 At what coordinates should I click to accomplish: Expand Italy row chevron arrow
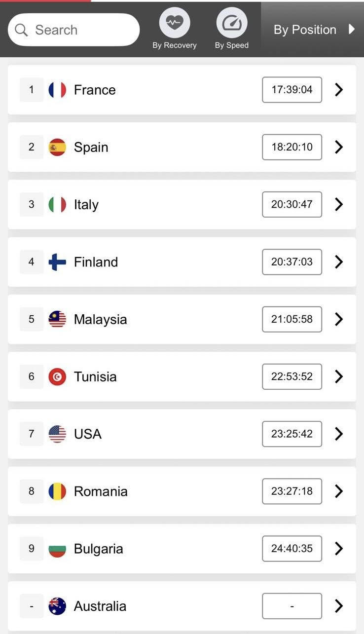click(338, 204)
